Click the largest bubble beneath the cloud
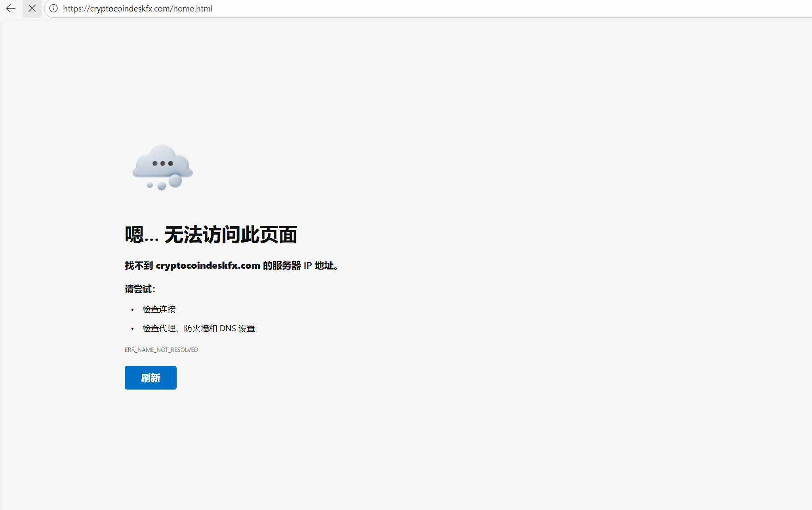The height and width of the screenshot is (510, 812). pos(175,181)
